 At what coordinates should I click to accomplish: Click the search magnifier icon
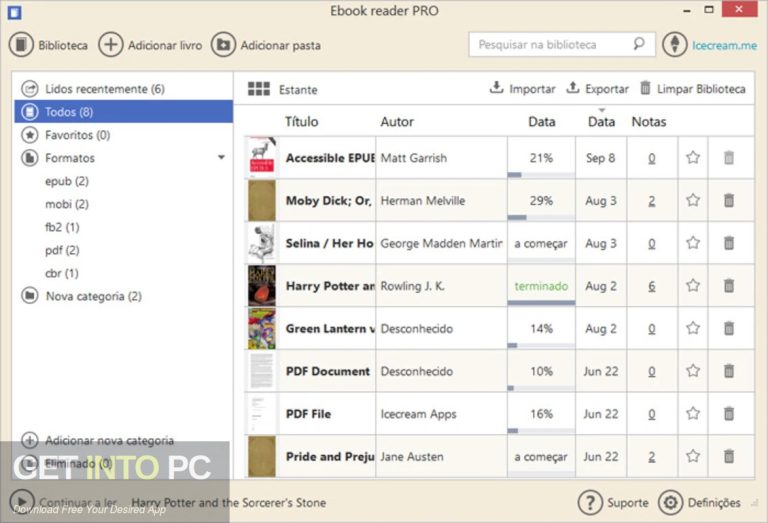coord(639,44)
